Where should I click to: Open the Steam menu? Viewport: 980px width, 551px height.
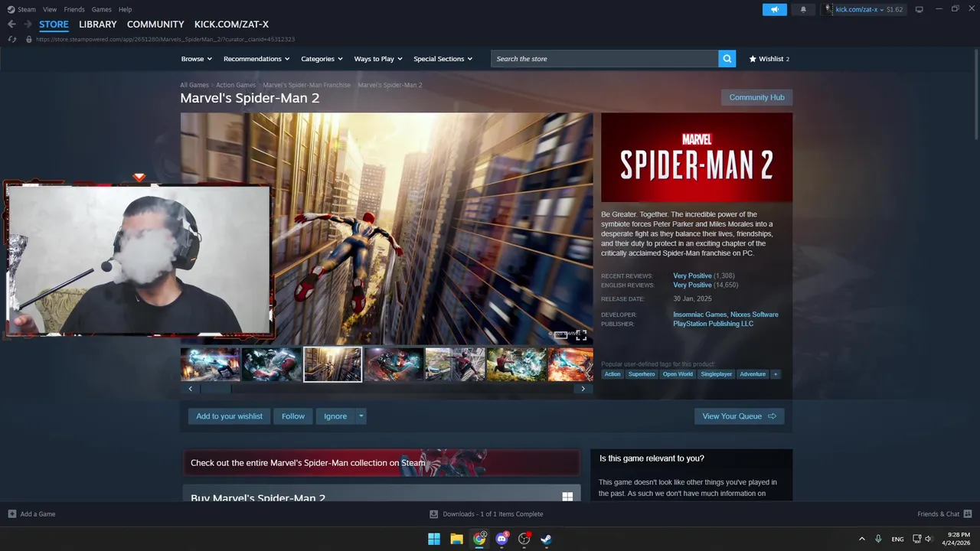point(21,9)
